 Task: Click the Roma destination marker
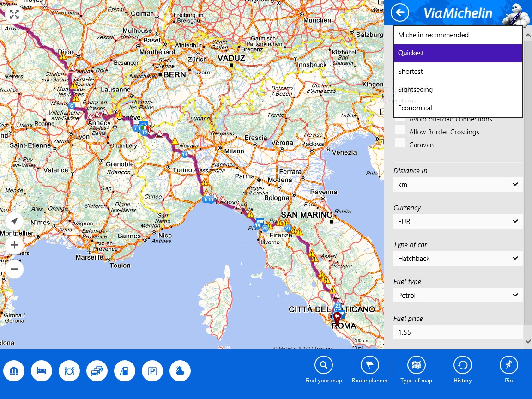coord(337,319)
